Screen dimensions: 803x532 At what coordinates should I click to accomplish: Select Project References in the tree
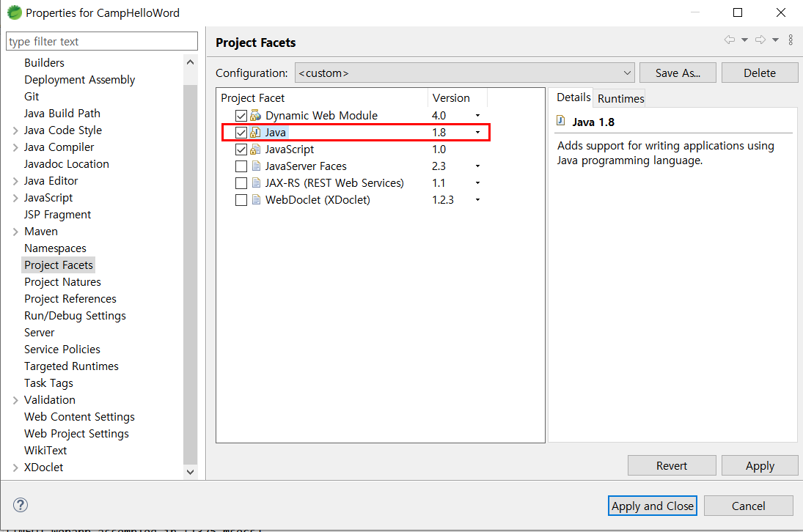point(70,299)
